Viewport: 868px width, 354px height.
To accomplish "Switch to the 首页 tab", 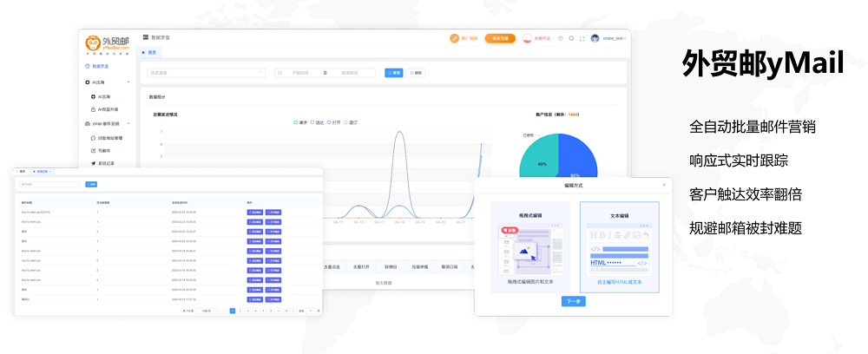I will tap(151, 53).
